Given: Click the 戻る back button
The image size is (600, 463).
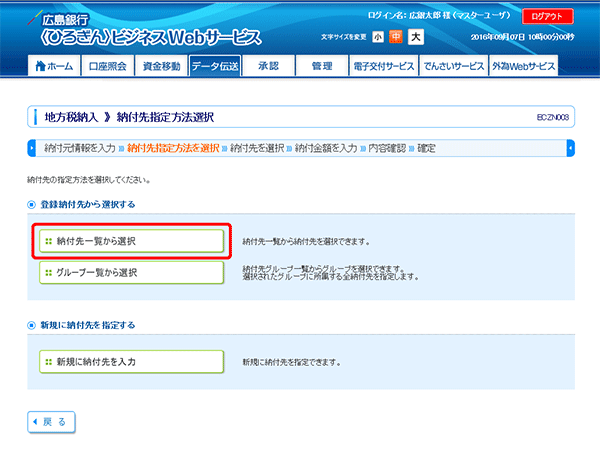Looking at the screenshot, I should [x=51, y=422].
